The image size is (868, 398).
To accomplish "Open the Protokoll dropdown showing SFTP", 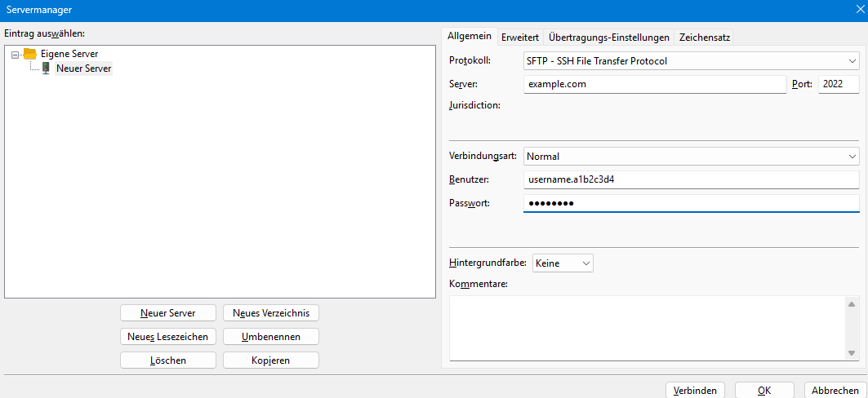I will [691, 61].
